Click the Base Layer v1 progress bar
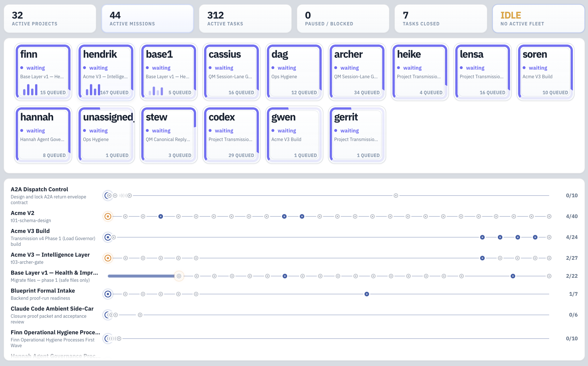 point(142,276)
